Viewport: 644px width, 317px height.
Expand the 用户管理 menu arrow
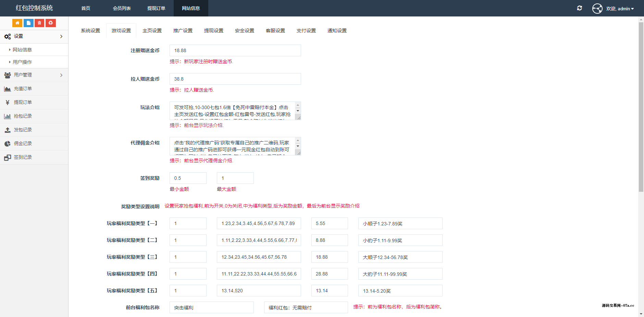tap(62, 75)
